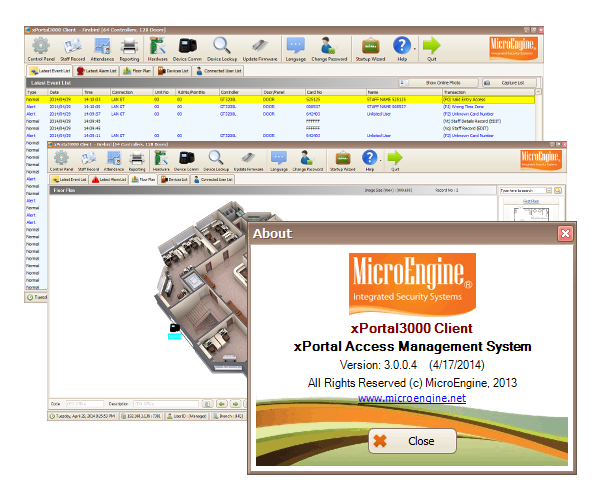This screenshot has height=500, width=600.
Task: Click next floor plan green right arrow
Action: pos(235,404)
